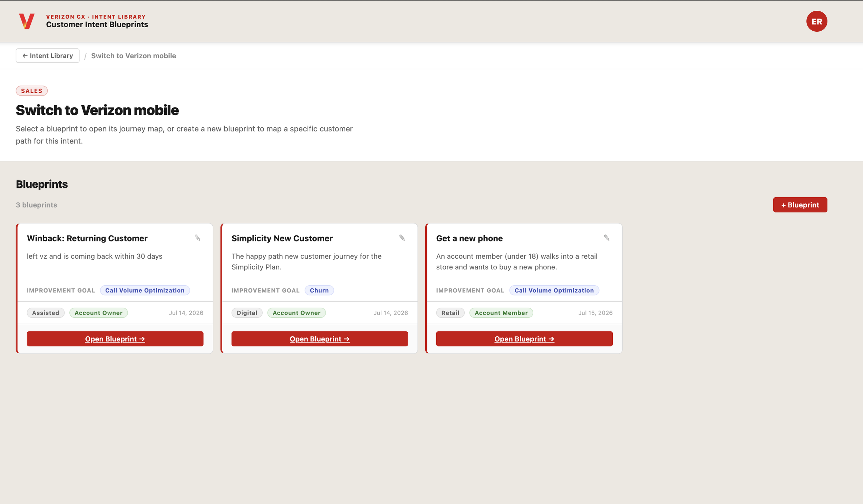Image resolution: width=863 pixels, height=504 pixels.
Task: Click the Winback: Returning Customer card title
Action: pos(87,238)
